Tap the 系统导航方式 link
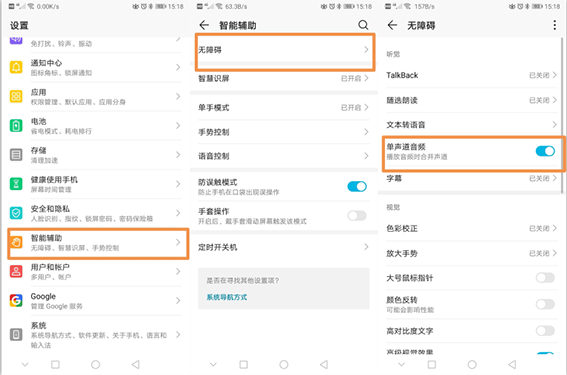 [x=227, y=297]
